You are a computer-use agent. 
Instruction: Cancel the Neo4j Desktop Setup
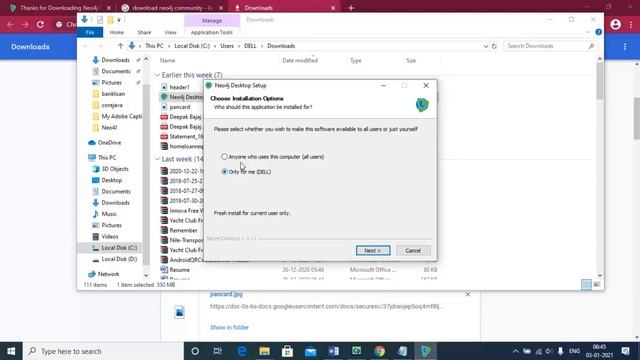[x=413, y=250]
